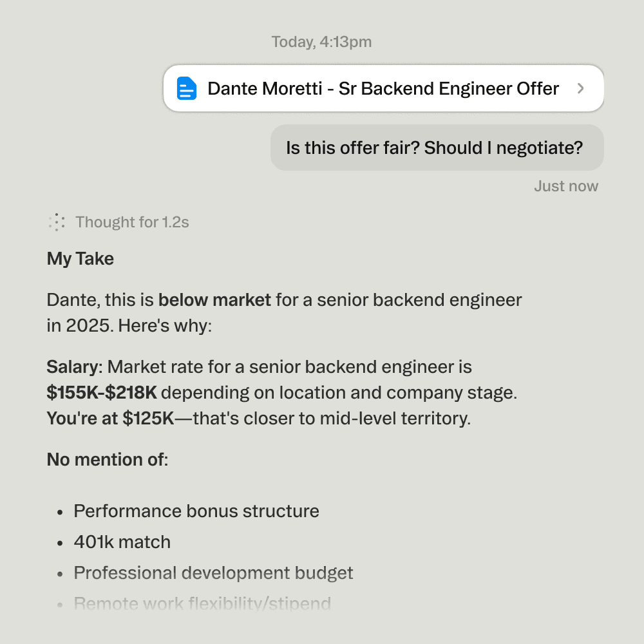Click the "Remote work flexibility/stipend" bullet item
Screen dimensions: 644x644
click(202, 604)
